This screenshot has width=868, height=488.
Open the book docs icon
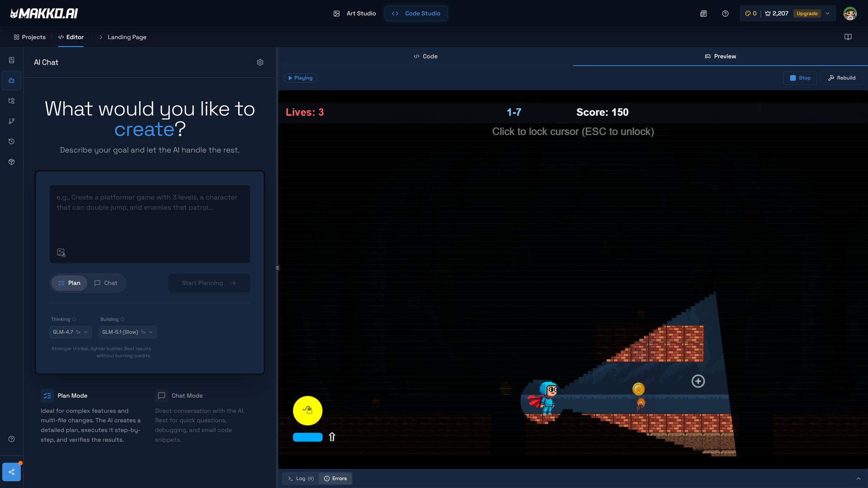click(848, 37)
